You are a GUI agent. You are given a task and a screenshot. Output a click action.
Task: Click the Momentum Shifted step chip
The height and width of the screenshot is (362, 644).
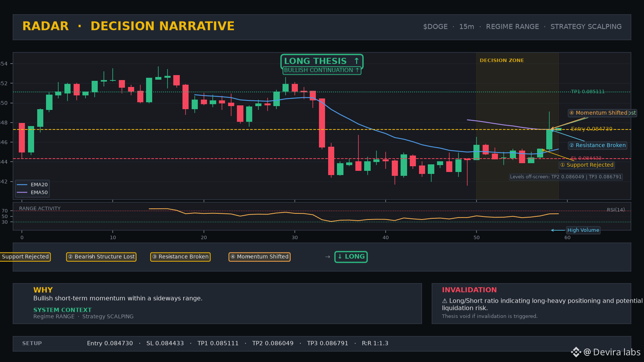[x=260, y=257]
